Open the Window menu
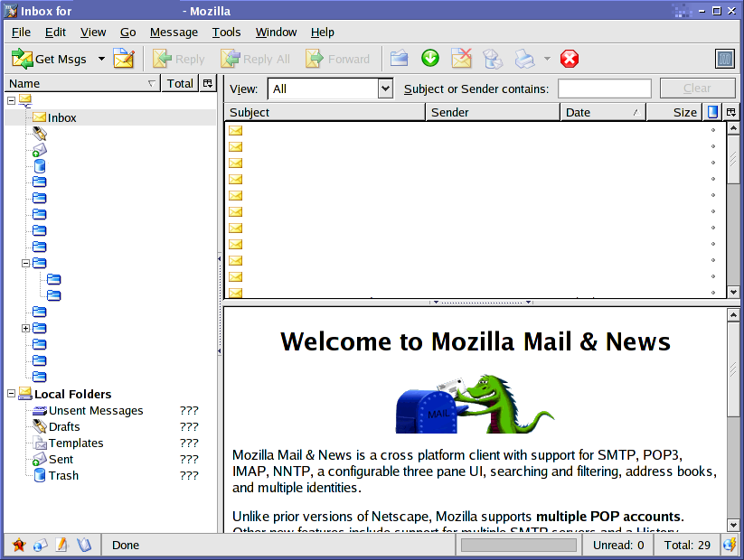Image resolution: width=744 pixels, height=560 pixels. coord(276,33)
